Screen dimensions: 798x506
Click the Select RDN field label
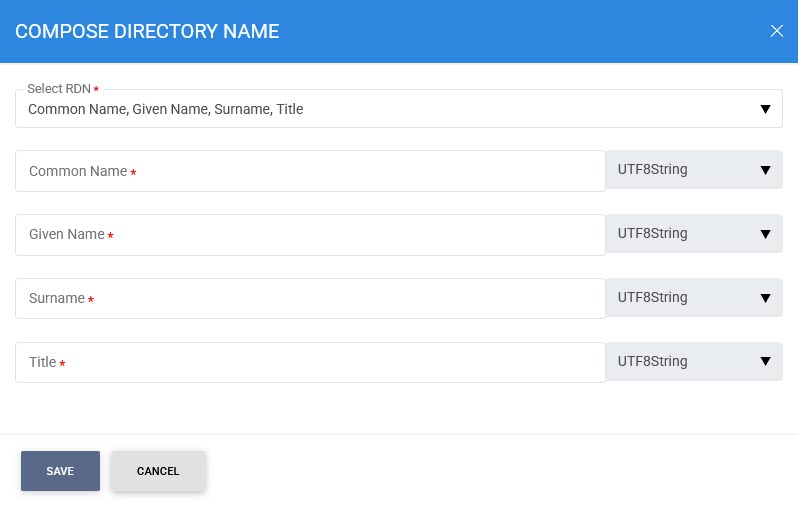tap(59, 89)
